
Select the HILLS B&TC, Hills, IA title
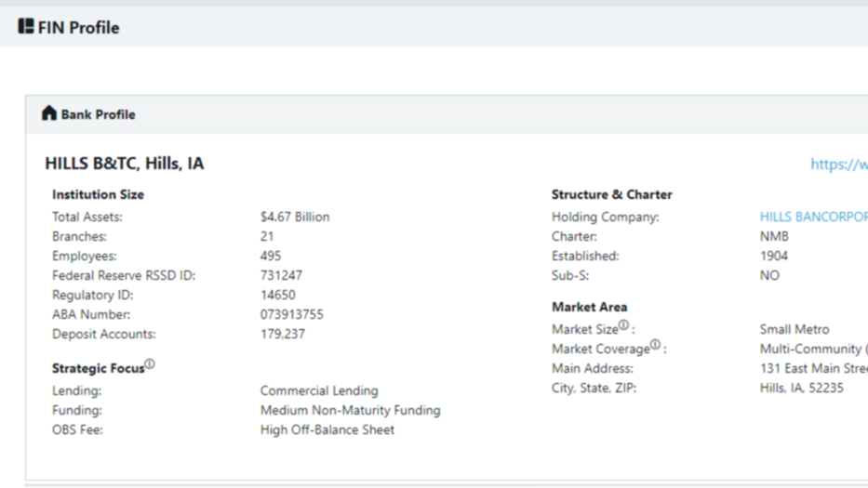point(125,164)
